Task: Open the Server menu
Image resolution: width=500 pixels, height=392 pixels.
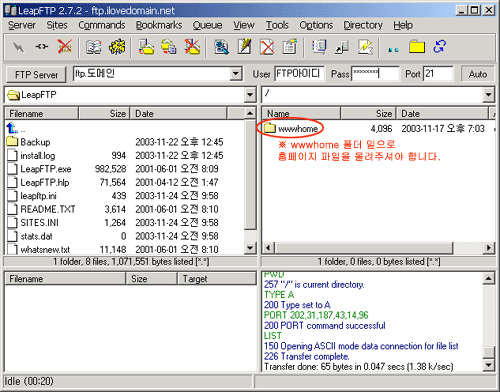Action: [x=22, y=25]
